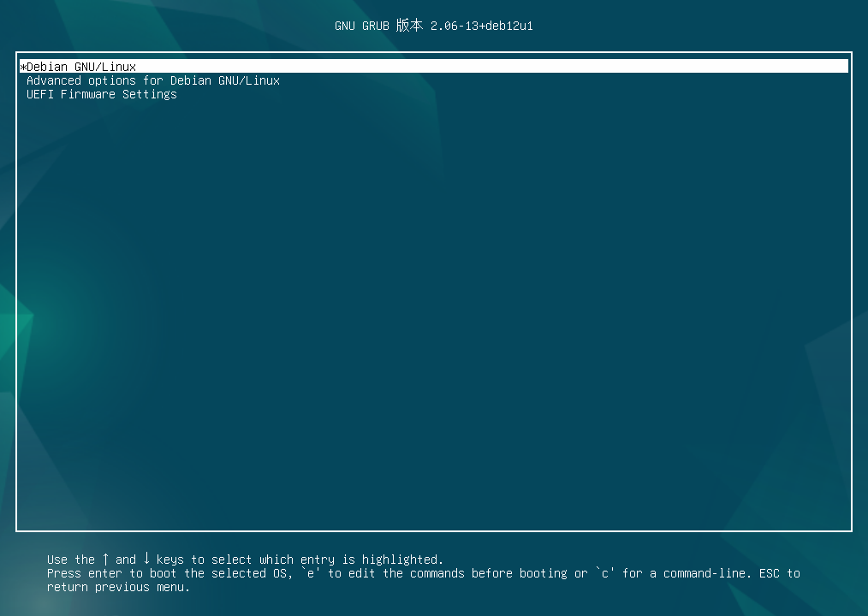This screenshot has width=868, height=616.
Task: Click the asterisk marker before Debian
Action: pyautogui.click(x=23, y=67)
